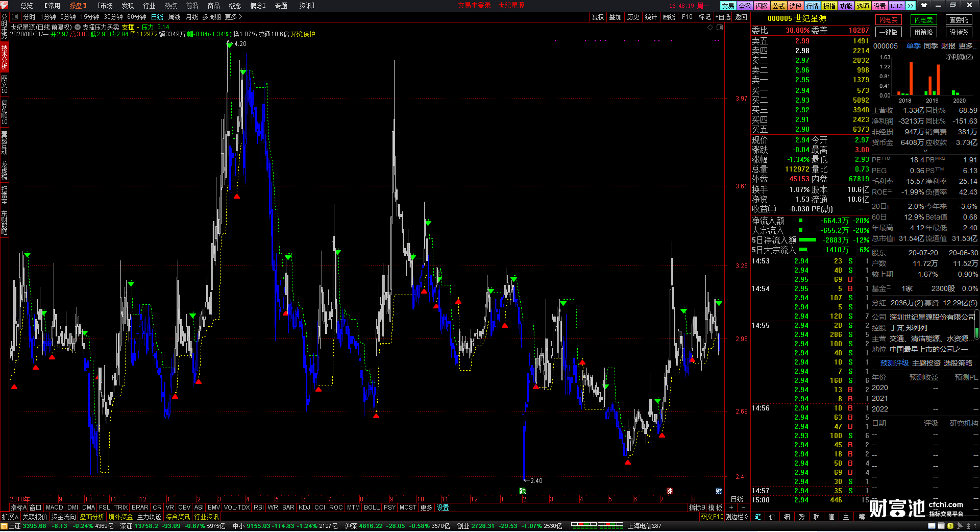Click the 用策略 button

pyautogui.click(x=923, y=32)
